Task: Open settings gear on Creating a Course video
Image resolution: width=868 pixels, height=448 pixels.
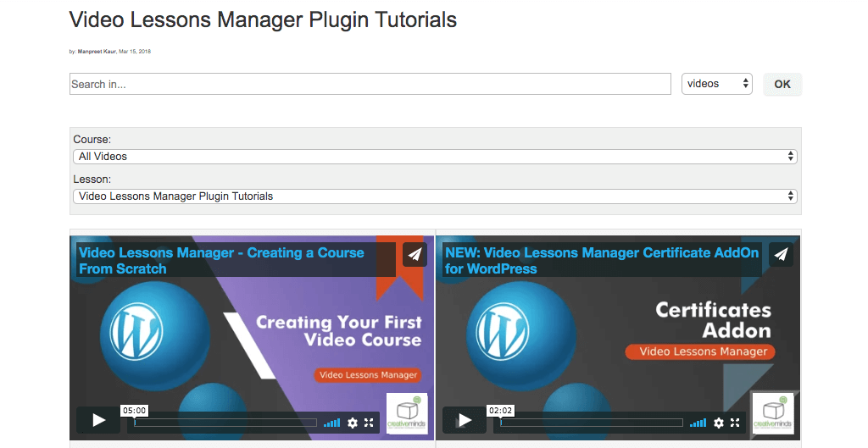Action: tap(352, 423)
